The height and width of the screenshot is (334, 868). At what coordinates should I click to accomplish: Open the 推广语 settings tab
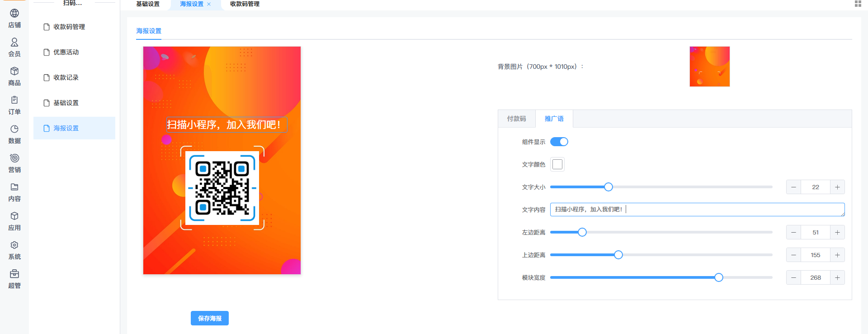[x=554, y=119]
